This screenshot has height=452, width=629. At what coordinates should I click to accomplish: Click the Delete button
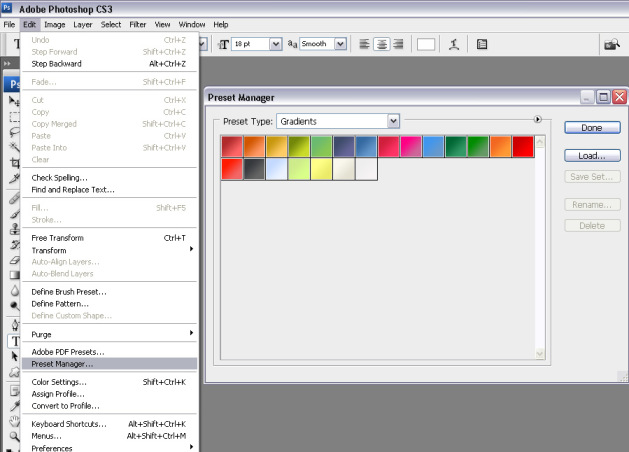[x=592, y=226]
